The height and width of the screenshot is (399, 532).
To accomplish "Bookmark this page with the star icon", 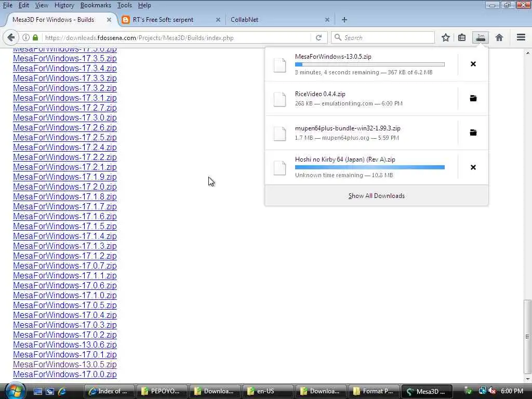I will tap(445, 37).
